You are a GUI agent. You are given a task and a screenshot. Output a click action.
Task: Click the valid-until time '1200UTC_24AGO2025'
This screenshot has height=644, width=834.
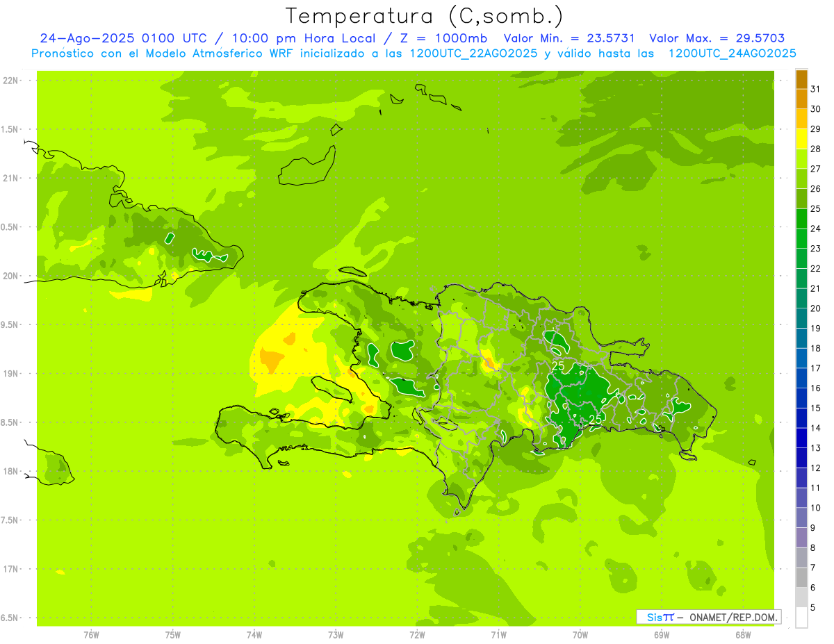pos(732,53)
